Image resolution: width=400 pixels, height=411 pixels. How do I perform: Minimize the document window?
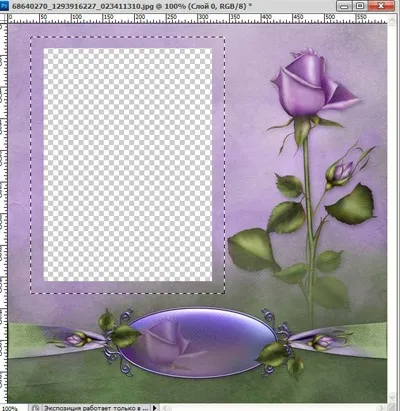(345, 6)
